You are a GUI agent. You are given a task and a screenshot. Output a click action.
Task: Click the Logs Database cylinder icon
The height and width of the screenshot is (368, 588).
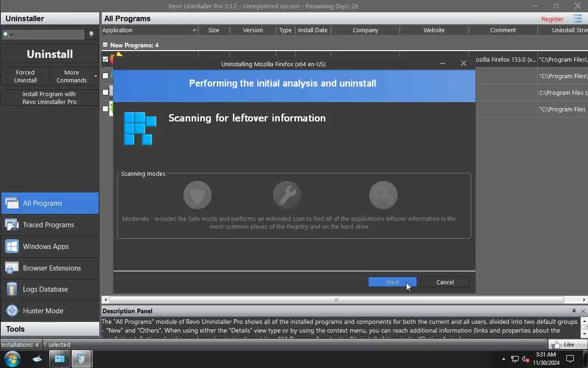point(12,289)
